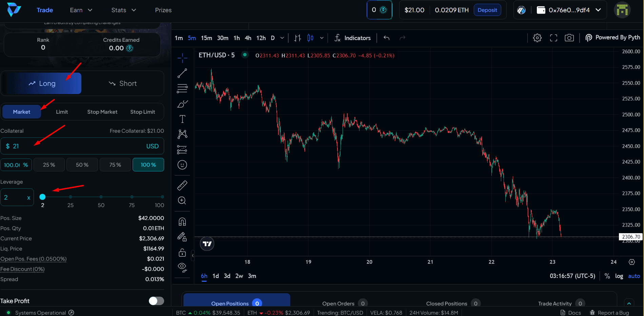Viewport: 644px width, 316px height.
Task: Select the text annotation tool
Action: click(x=182, y=119)
